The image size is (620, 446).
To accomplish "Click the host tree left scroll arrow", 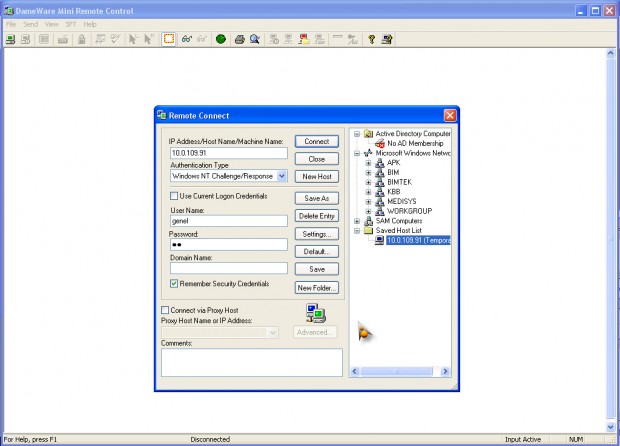I will [x=355, y=371].
